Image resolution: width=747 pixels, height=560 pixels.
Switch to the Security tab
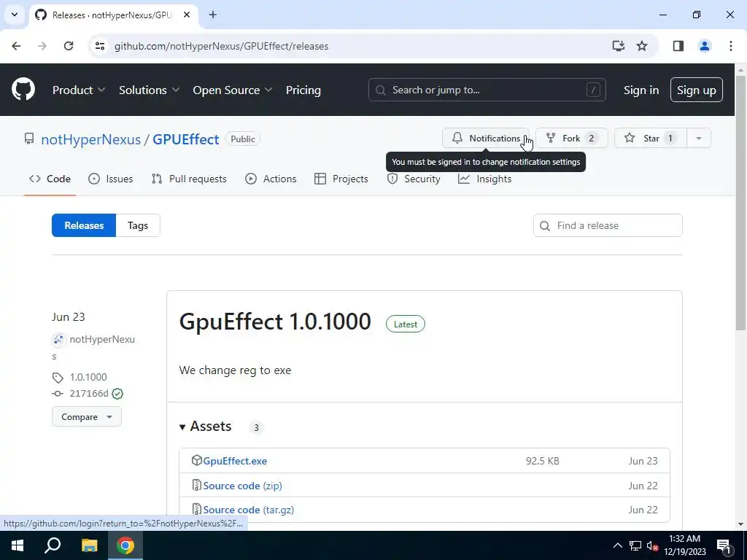coord(414,179)
